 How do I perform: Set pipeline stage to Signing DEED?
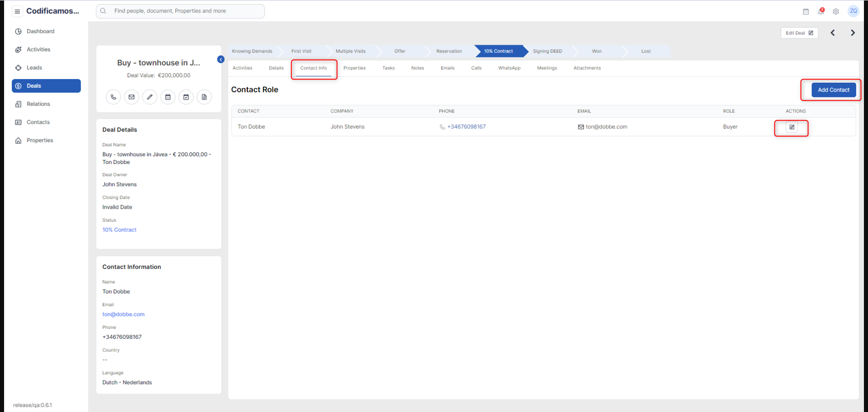point(547,51)
